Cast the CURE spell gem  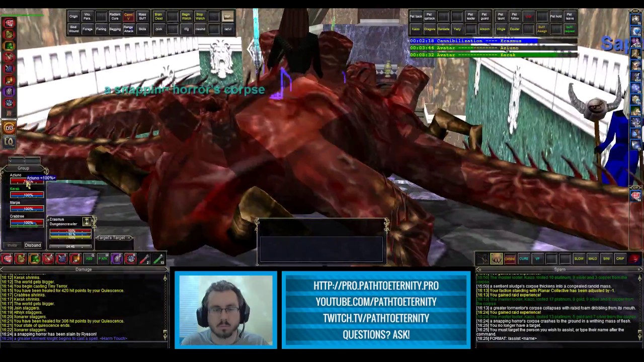click(x=524, y=259)
